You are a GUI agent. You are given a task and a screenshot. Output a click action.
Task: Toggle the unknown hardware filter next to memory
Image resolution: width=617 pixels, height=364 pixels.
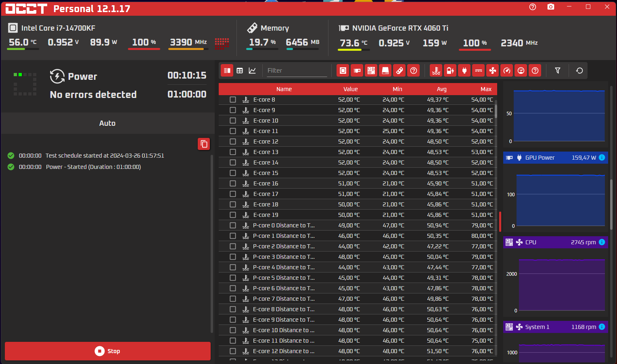pyautogui.click(x=414, y=71)
